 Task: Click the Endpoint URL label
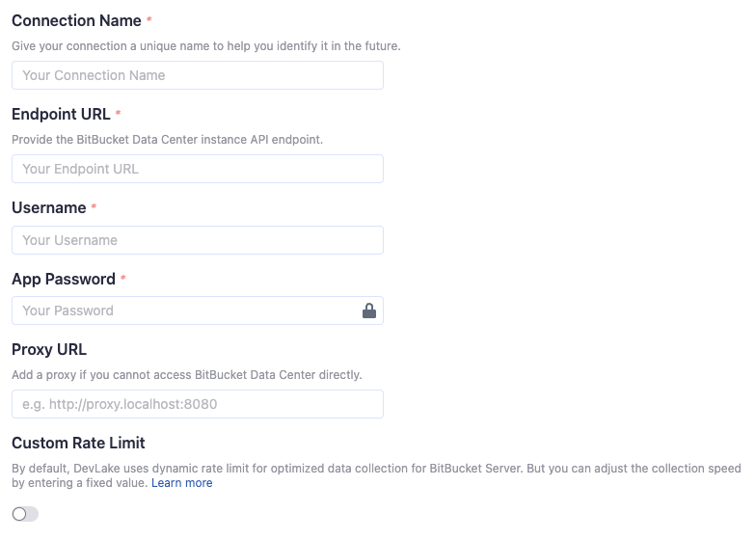tap(61, 114)
